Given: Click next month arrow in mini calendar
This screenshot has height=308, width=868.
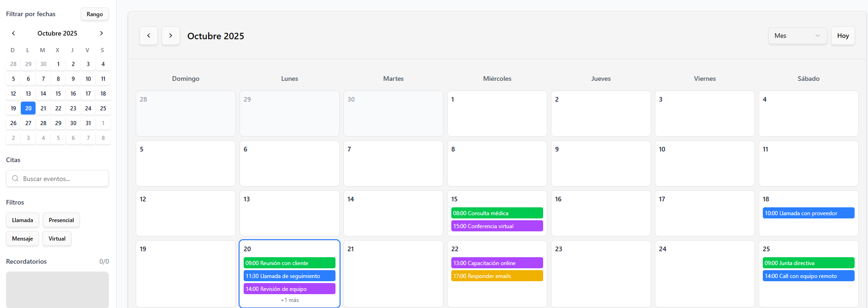Looking at the screenshot, I should click(102, 33).
